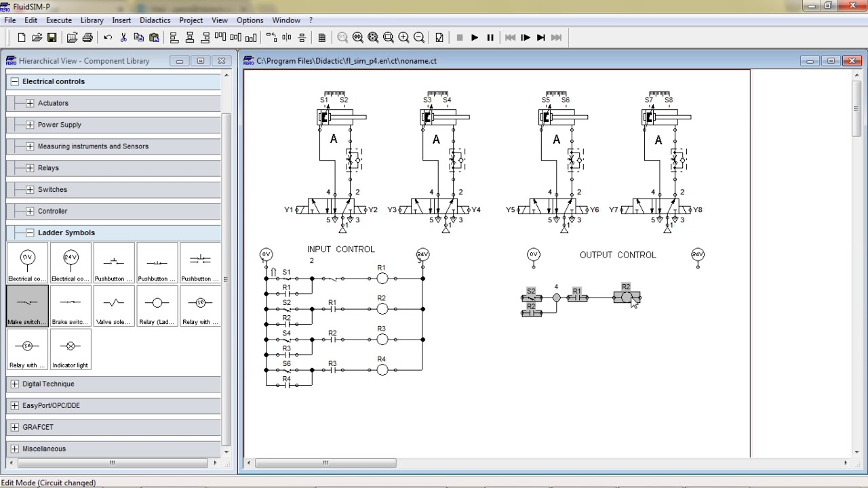Screen dimensions: 868x488
Task: Stop the simulation
Action: click(460, 38)
